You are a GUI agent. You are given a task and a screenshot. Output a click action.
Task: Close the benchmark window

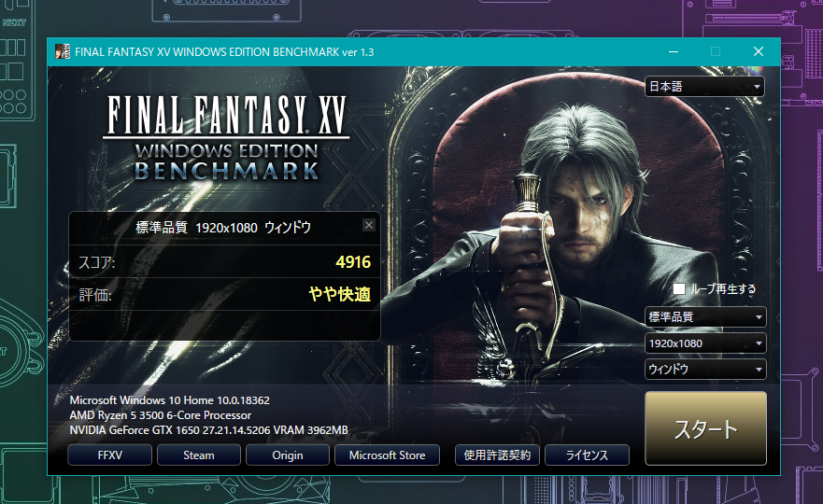(759, 51)
